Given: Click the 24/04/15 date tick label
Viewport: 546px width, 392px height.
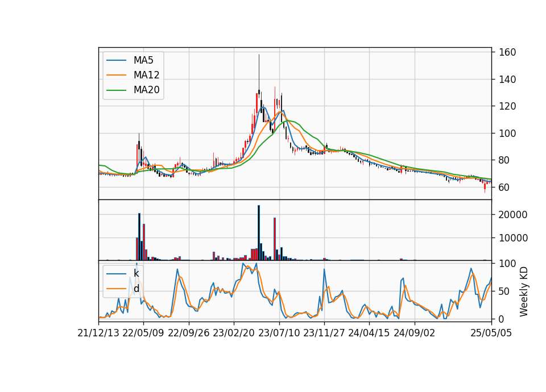Looking at the screenshot, I should [369, 333].
